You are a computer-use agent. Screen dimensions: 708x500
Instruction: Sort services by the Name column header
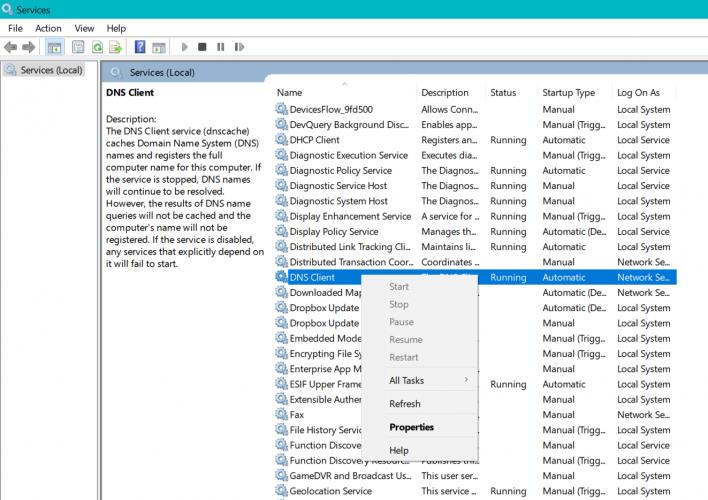(x=290, y=93)
